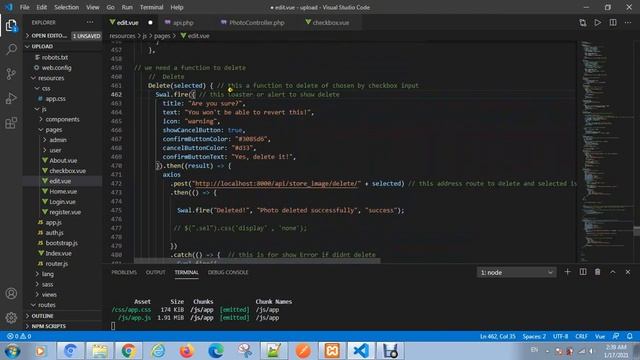This screenshot has width=640, height=360.
Task: Open the File menu
Action: [24, 7]
